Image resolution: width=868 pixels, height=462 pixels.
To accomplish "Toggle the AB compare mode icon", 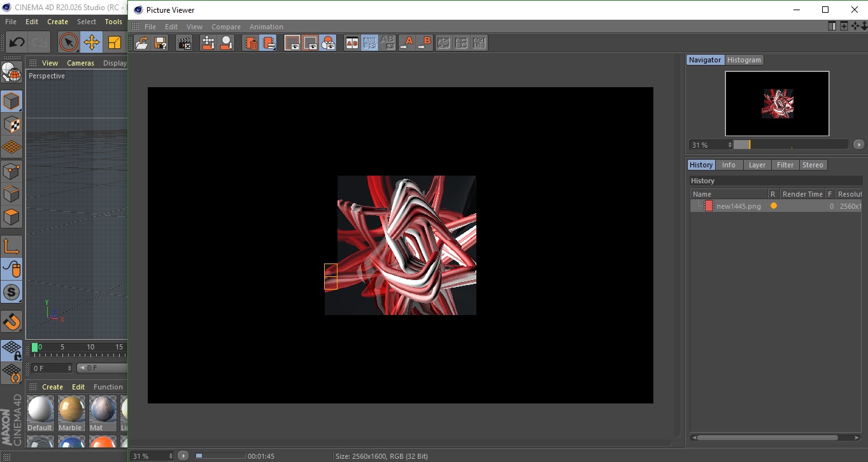I will click(352, 43).
